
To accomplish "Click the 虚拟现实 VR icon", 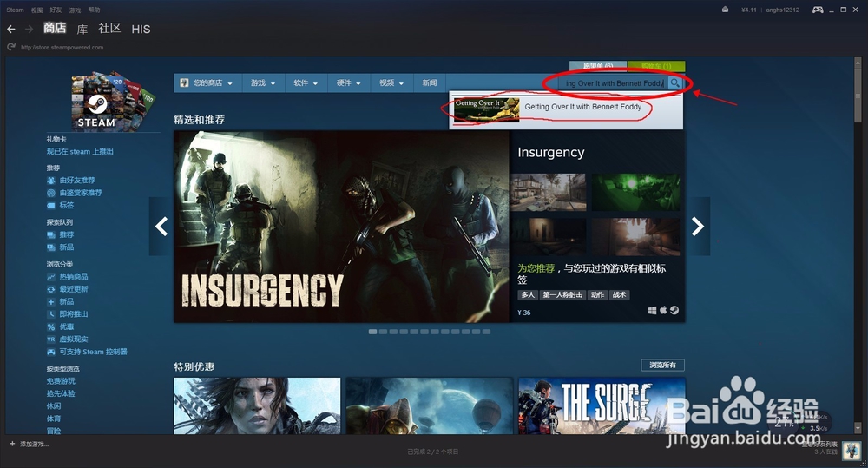I will [51, 339].
